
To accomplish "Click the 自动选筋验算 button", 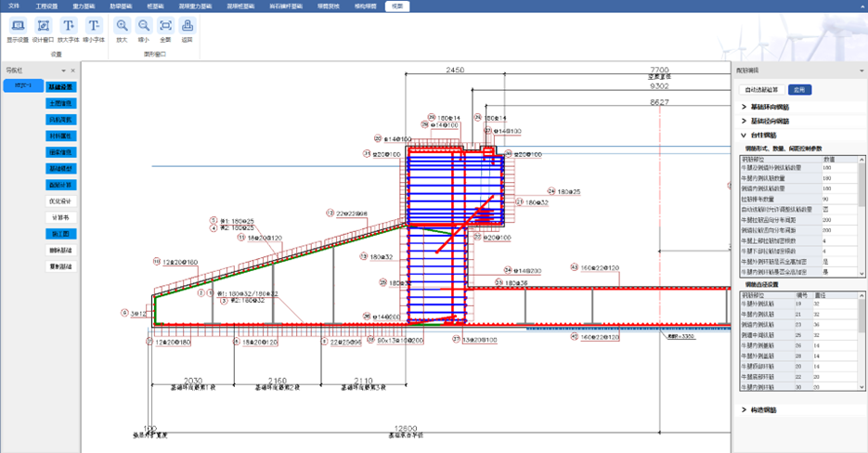I will pos(762,90).
